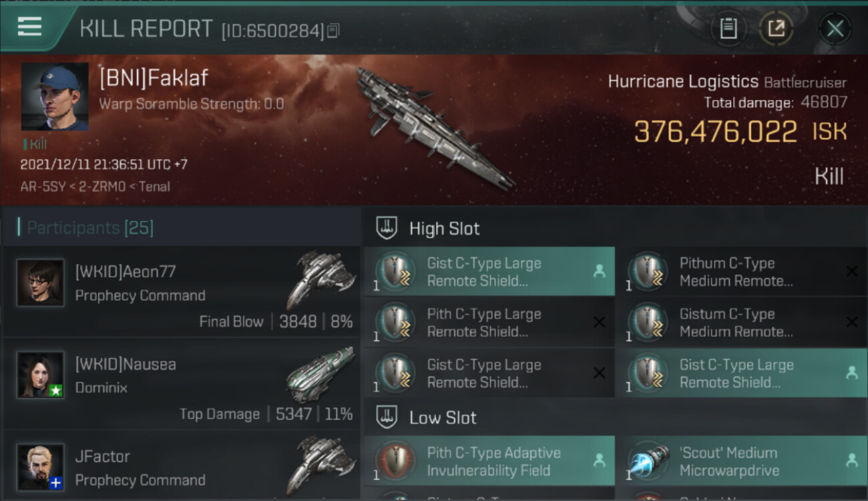Open the hamburger menu icon

point(29,26)
